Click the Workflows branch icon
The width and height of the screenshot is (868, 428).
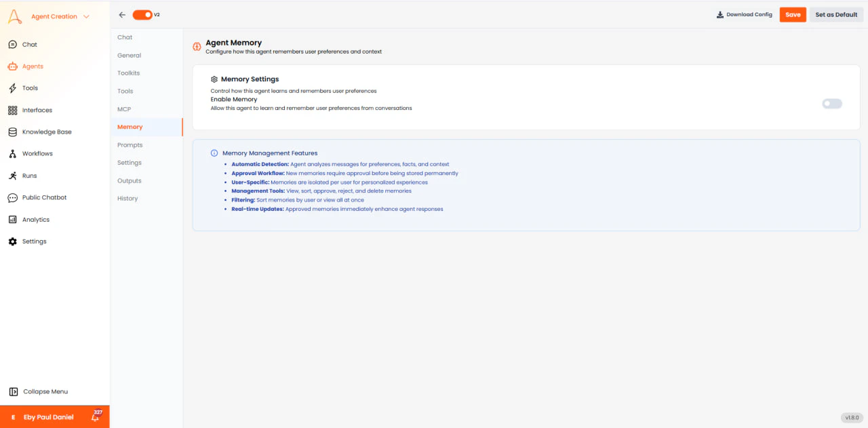click(x=13, y=154)
